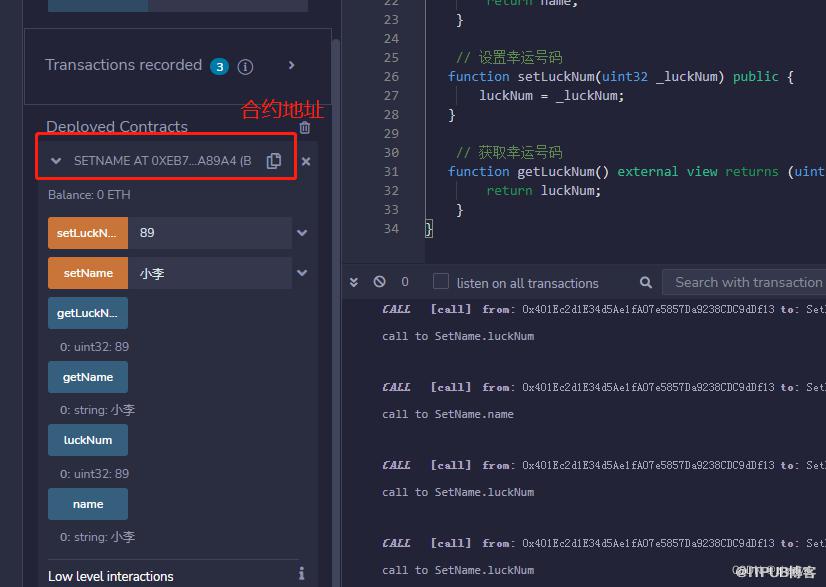This screenshot has height=587, width=826.
Task: Expand setName function parameters
Action: coord(302,273)
